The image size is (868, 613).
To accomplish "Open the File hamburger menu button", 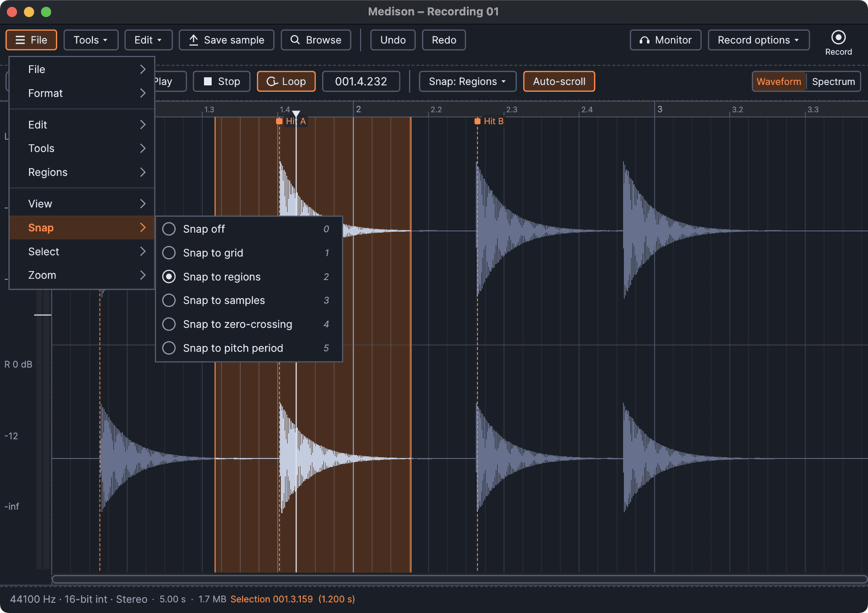I will (x=31, y=40).
